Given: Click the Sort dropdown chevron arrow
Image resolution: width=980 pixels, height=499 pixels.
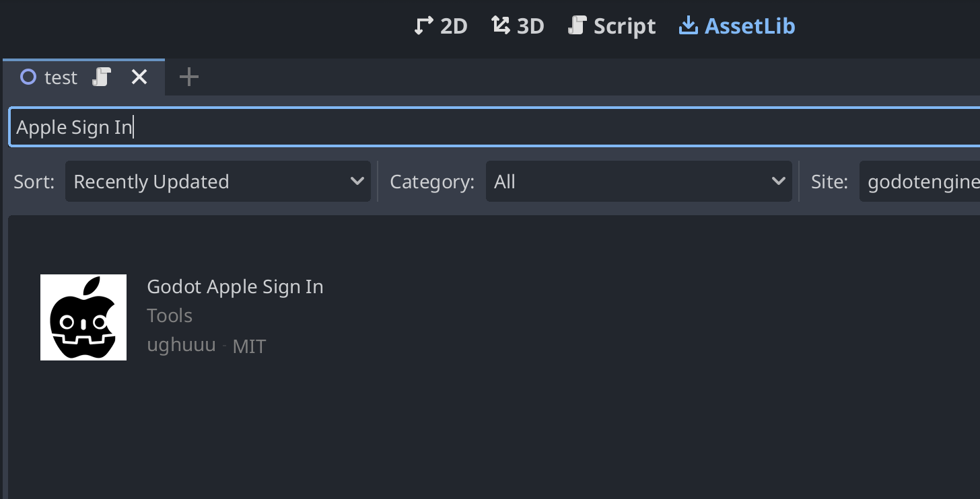Looking at the screenshot, I should tap(357, 182).
